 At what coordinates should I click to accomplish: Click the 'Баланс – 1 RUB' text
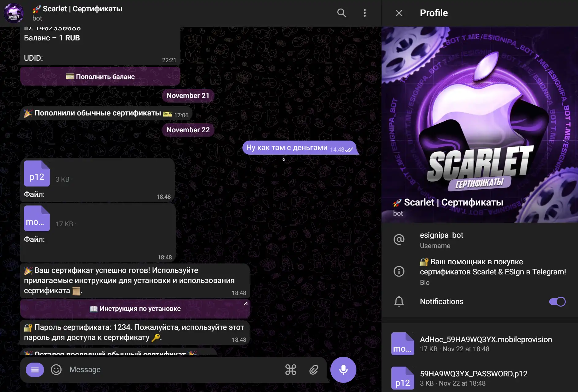(52, 38)
